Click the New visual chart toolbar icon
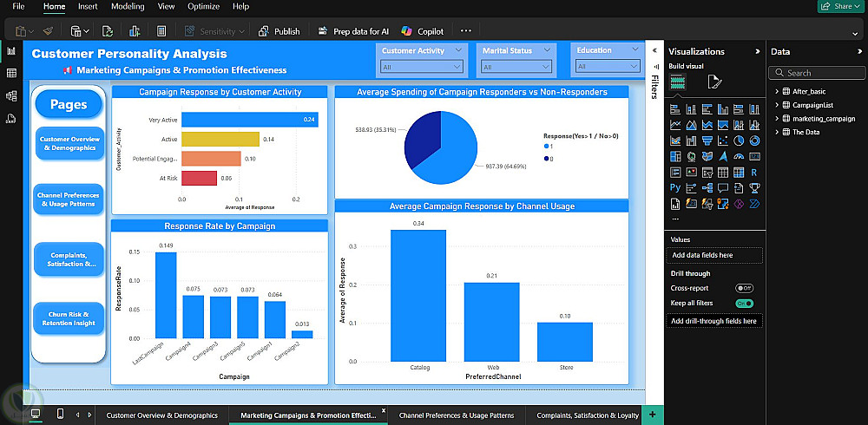The width and height of the screenshot is (868, 425). pos(135,31)
